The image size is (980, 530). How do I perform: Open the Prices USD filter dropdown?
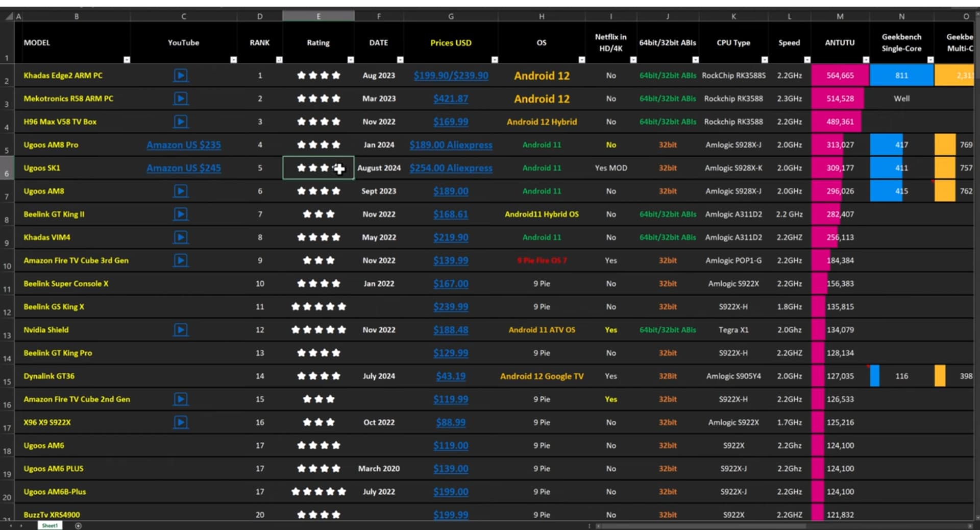click(494, 60)
